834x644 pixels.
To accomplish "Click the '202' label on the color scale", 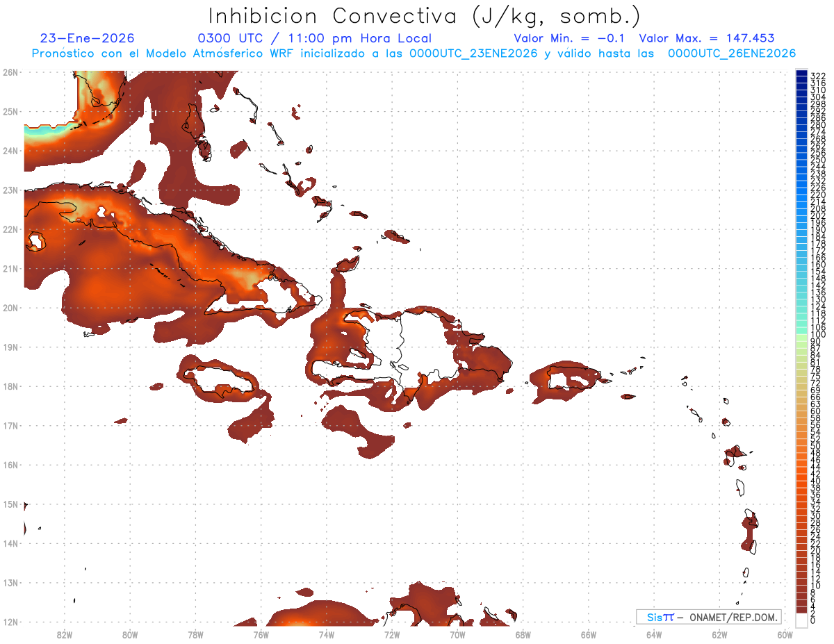I will 817,216.
